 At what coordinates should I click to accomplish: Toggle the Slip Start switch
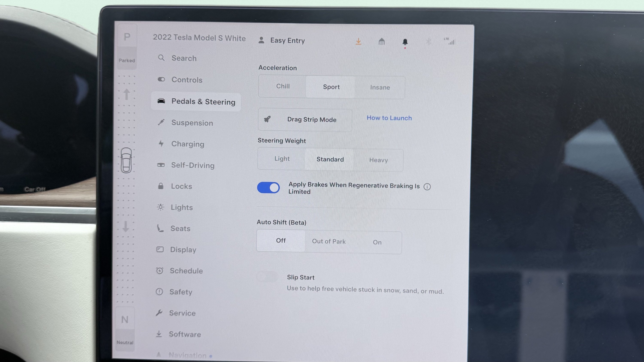coord(267,277)
